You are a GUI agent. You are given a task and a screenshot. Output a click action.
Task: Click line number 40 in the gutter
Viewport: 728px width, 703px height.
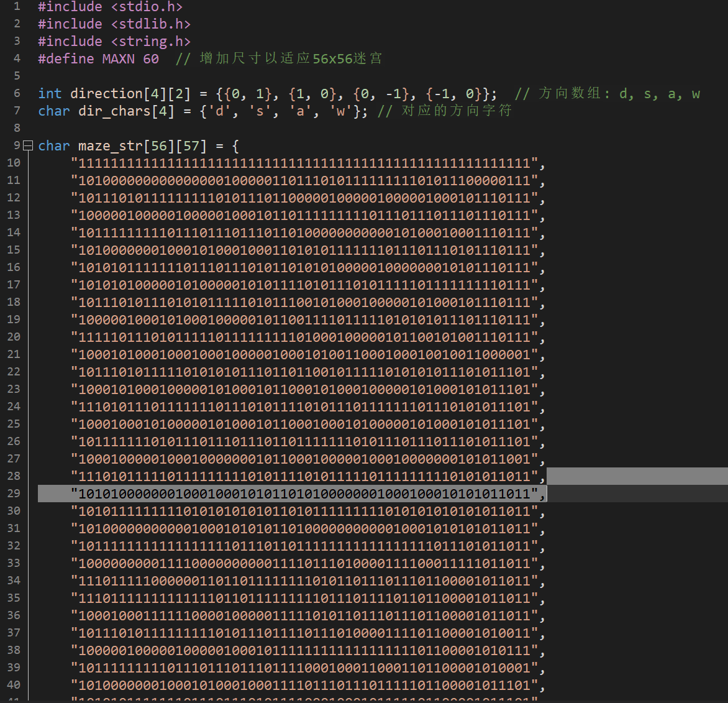[14, 685]
